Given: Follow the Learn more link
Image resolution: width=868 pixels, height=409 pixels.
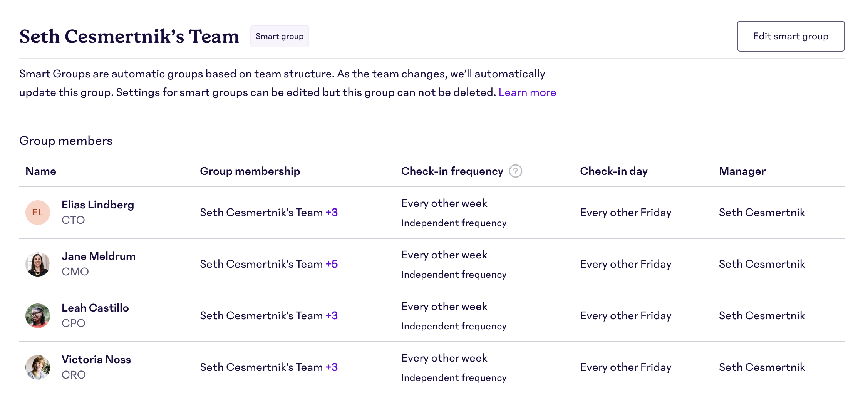Looking at the screenshot, I should pos(527,92).
